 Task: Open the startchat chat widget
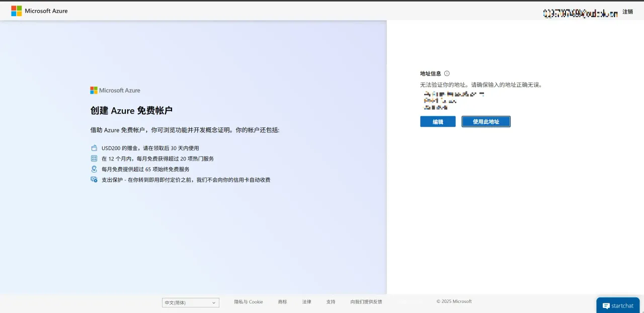click(618, 305)
